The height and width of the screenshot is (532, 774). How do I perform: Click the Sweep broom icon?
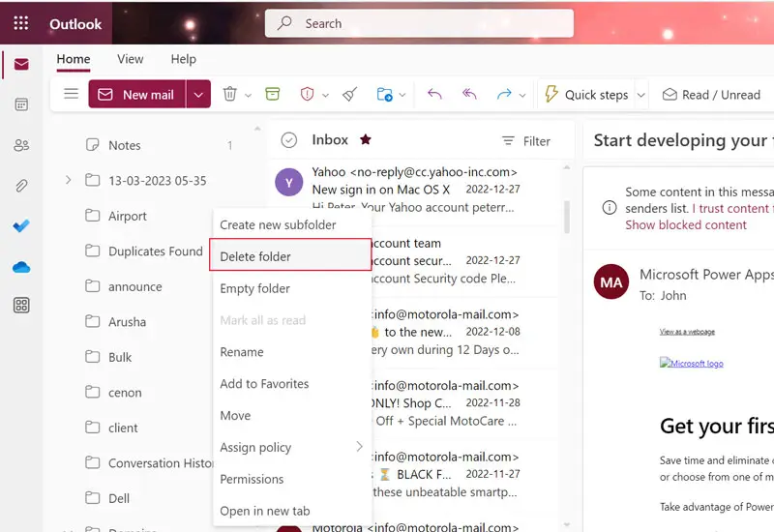click(x=350, y=94)
